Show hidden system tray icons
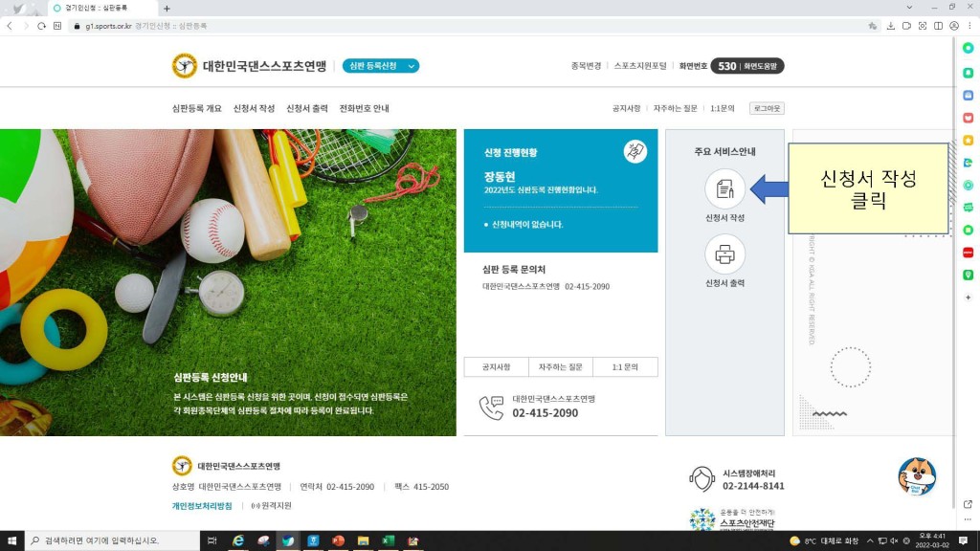This screenshot has width=980, height=551. pyautogui.click(x=869, y=540)
